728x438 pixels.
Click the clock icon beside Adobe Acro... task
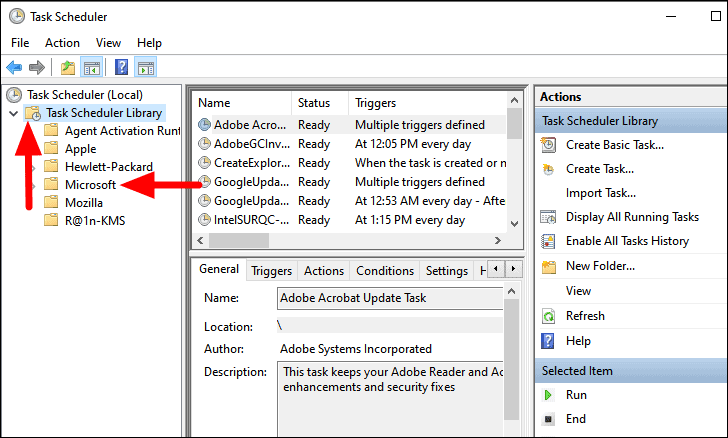pos(204,124)
